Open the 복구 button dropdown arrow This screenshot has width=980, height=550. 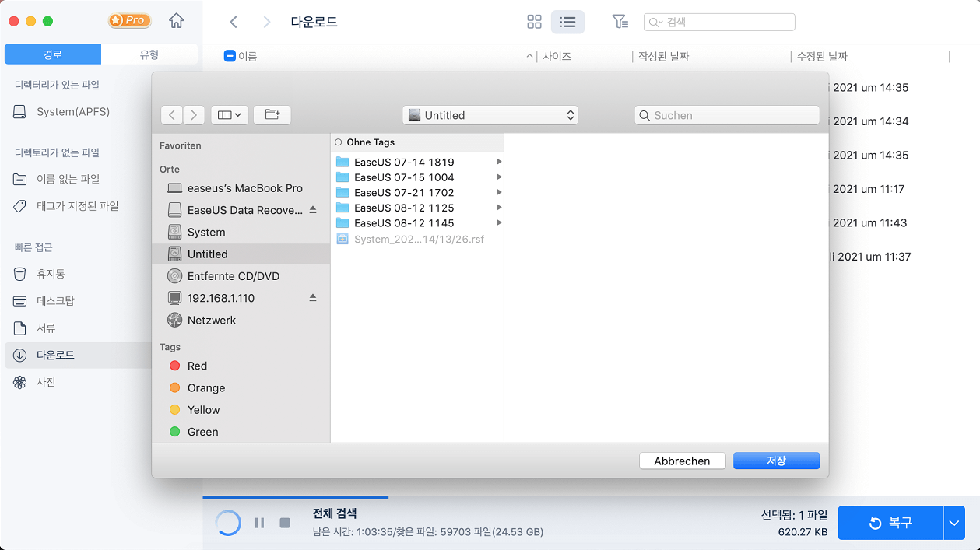pos(954,523)
